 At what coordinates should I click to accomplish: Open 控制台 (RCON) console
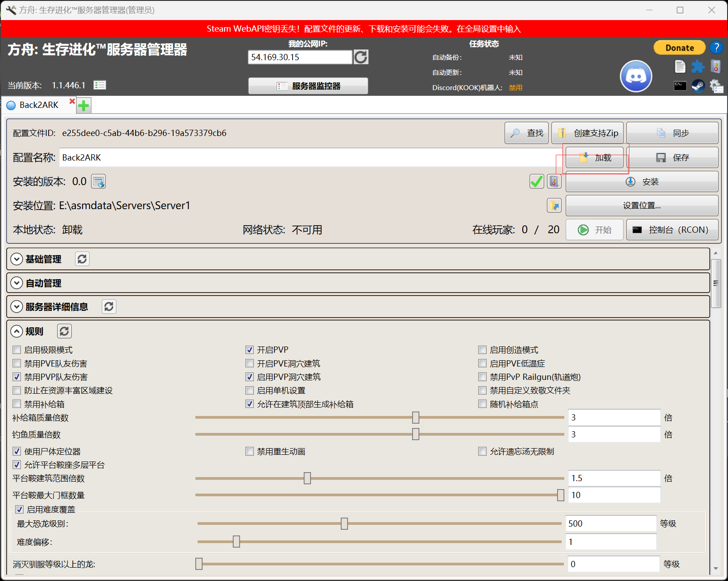672,230
